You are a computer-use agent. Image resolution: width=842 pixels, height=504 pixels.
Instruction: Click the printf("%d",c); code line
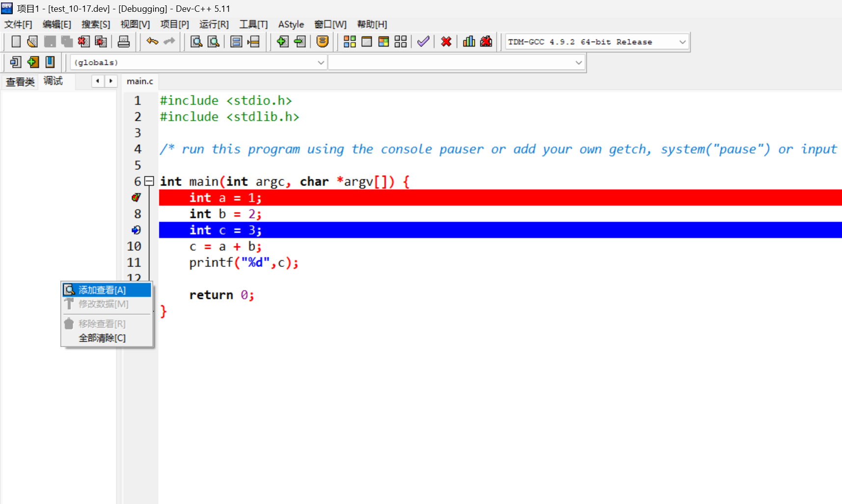(244, 263)
